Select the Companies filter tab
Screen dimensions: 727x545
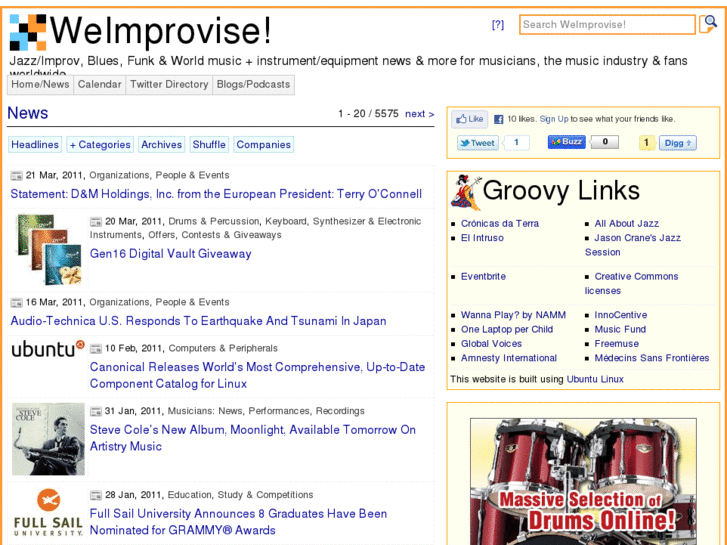[x=264, y=145]
